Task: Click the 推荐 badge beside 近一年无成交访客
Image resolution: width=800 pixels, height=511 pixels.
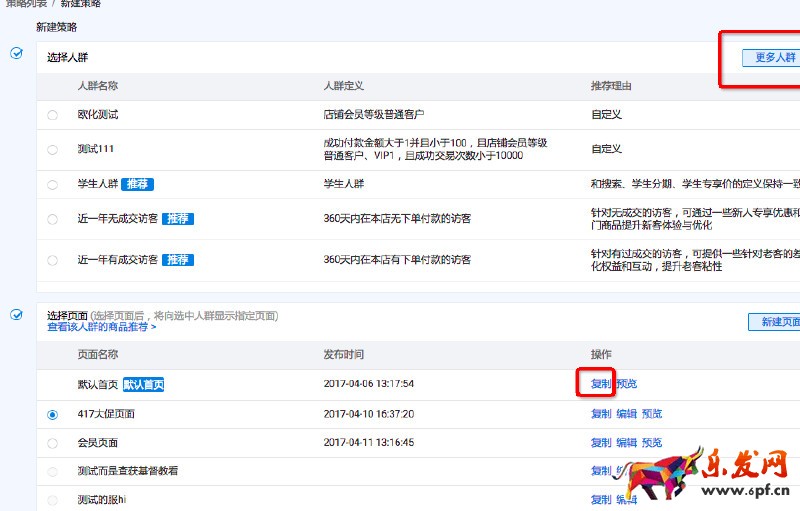Action: point(178,219)
